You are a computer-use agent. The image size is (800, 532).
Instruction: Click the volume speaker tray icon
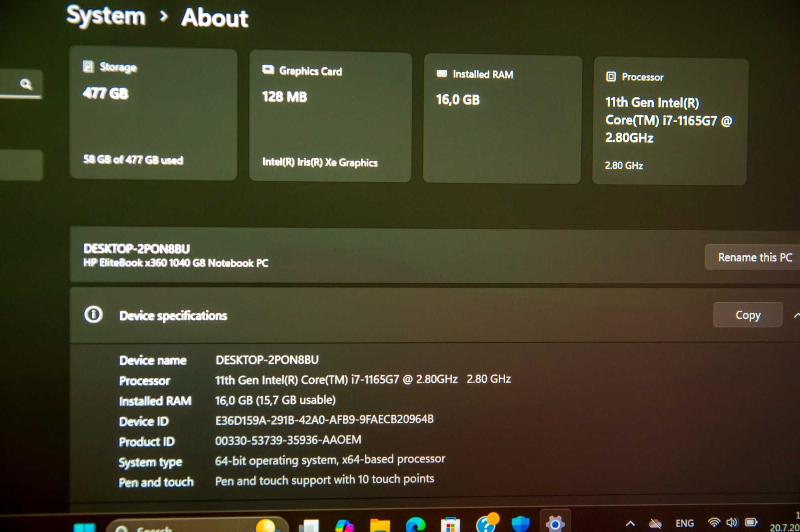[x=732, y=522]
